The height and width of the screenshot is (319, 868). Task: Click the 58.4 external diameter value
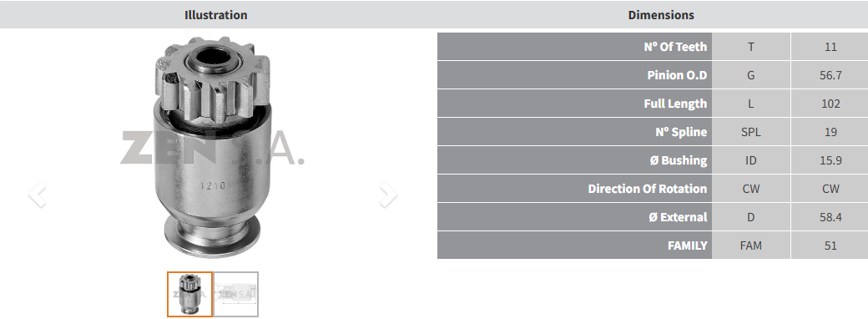(x=830, y=217)
